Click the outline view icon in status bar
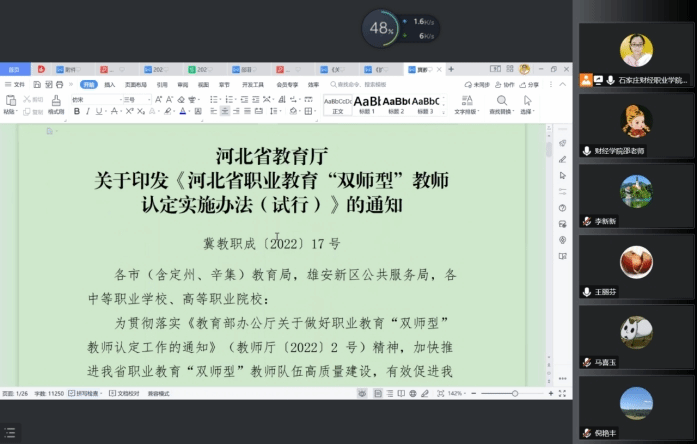Viewport: 697px width, 444px height. click(389, 393)
